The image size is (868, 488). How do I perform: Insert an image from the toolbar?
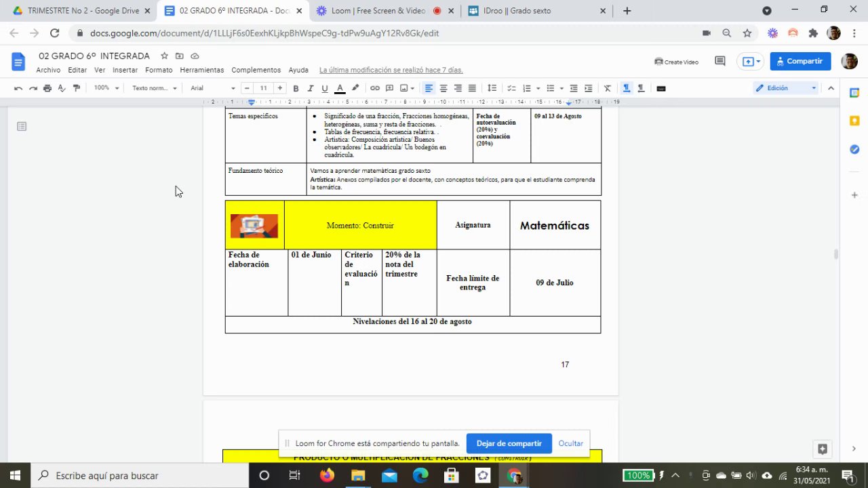pos(404,88)
